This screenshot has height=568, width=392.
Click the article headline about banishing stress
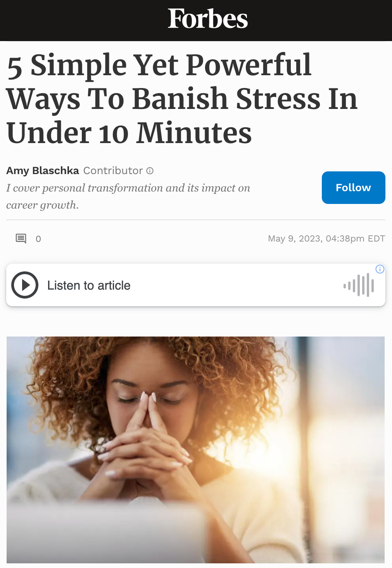click(182, 98)
